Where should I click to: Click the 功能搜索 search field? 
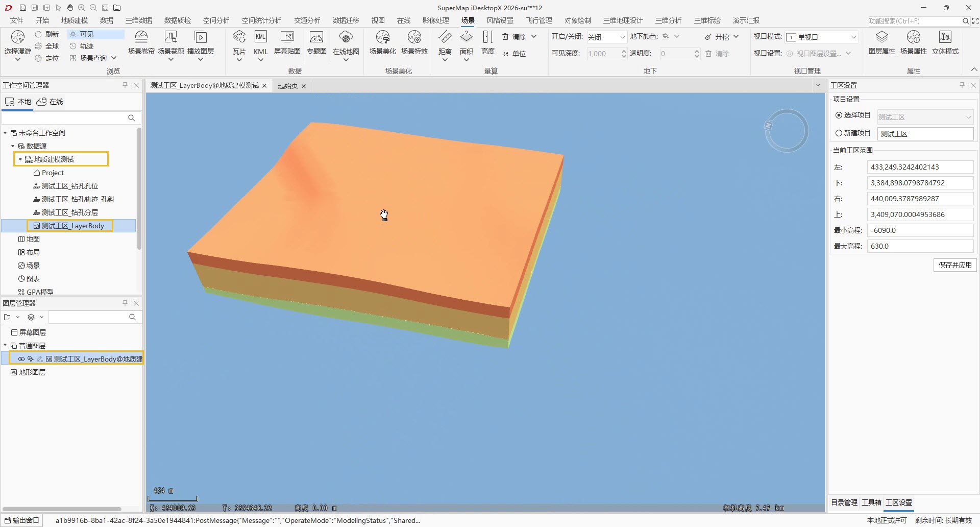[915, 21]
